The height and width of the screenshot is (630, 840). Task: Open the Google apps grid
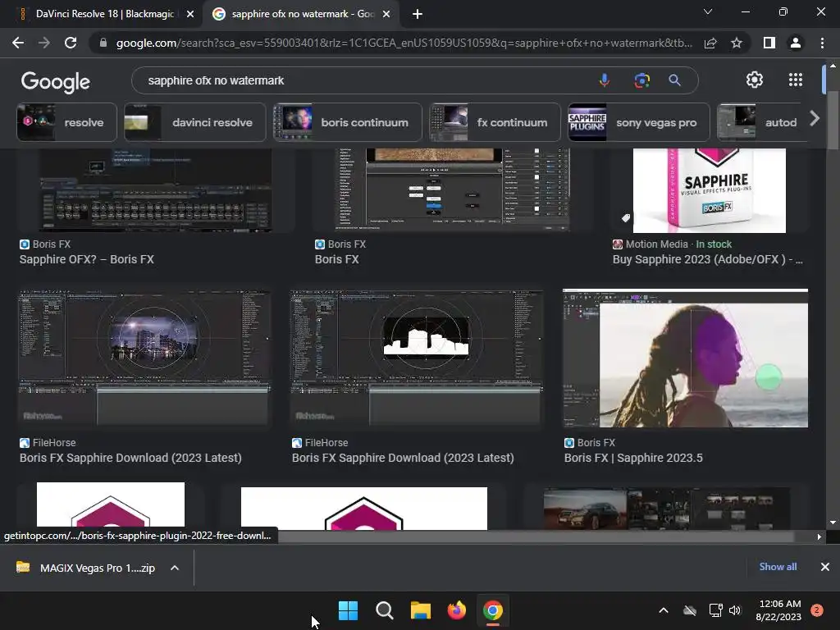point(796,80)
